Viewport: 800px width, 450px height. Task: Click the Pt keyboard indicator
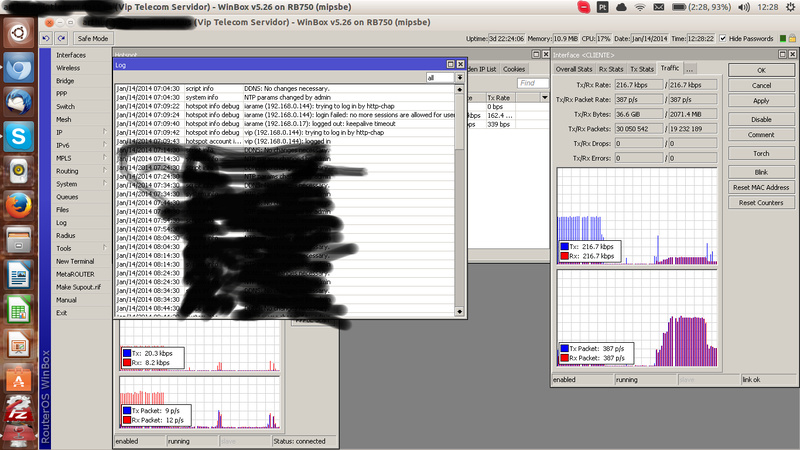click(603, 7)
